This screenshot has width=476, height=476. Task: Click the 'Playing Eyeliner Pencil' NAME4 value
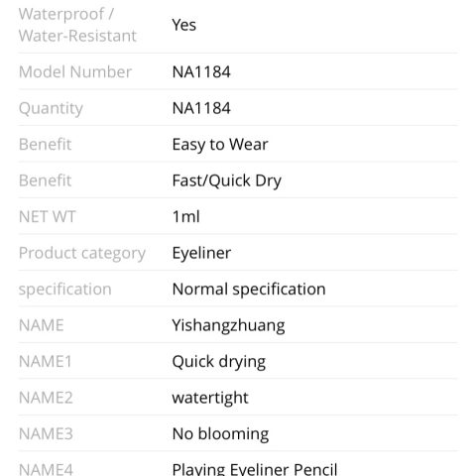pyautogui.click(x=255, y=469)
